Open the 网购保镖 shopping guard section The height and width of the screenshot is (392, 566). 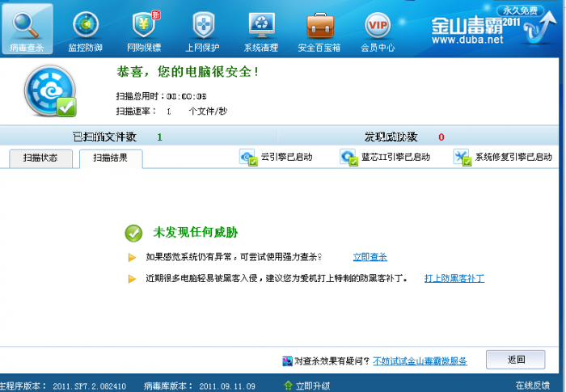(x=144, y=32)
